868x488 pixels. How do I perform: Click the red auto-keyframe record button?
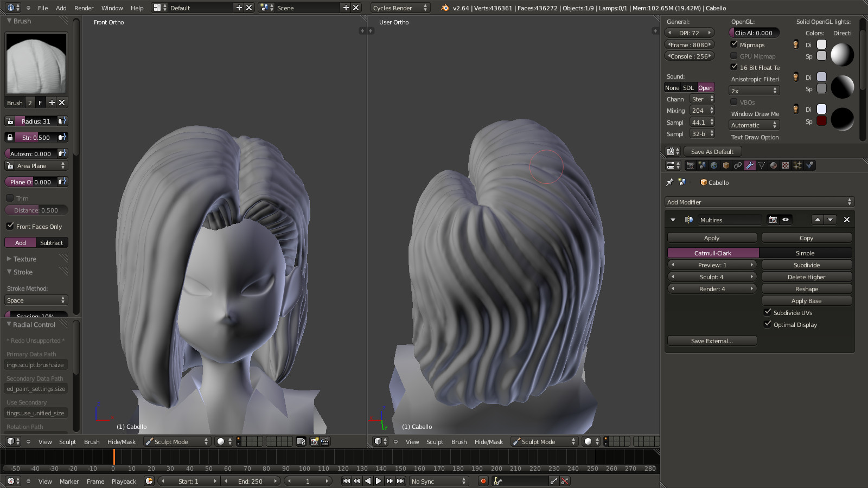(x=483, y=481)
